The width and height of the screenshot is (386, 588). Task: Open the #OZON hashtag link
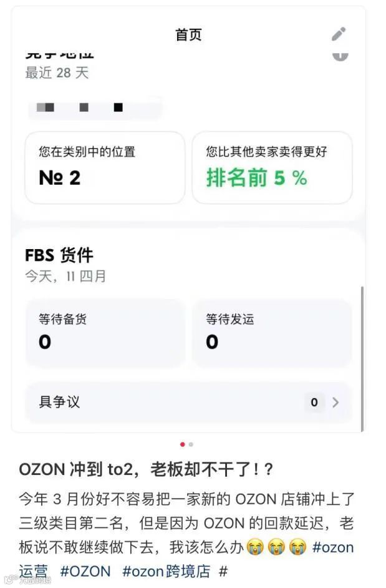pyautogui.click(x=85, y=571)
